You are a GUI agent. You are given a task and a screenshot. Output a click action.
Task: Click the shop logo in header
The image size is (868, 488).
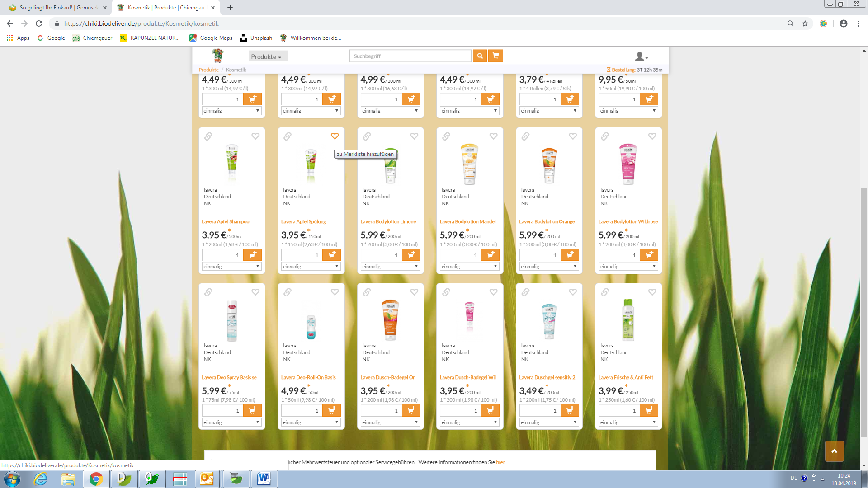(218, 56)
